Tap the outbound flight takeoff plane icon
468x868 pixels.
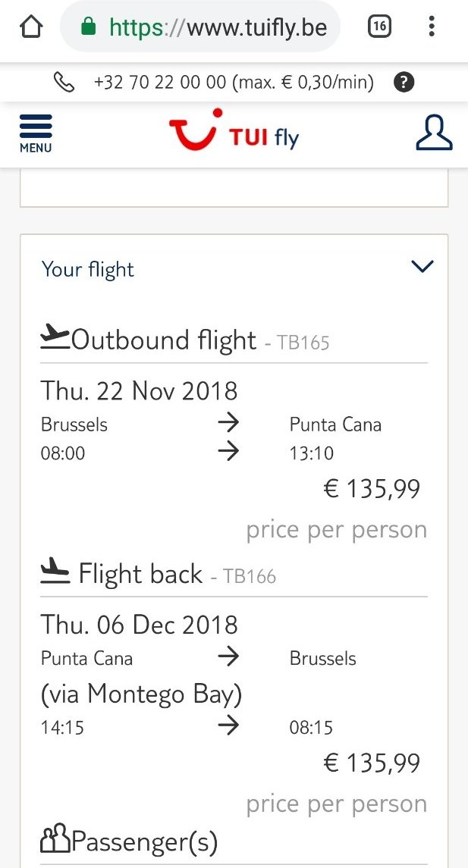(x=54, y=337)
